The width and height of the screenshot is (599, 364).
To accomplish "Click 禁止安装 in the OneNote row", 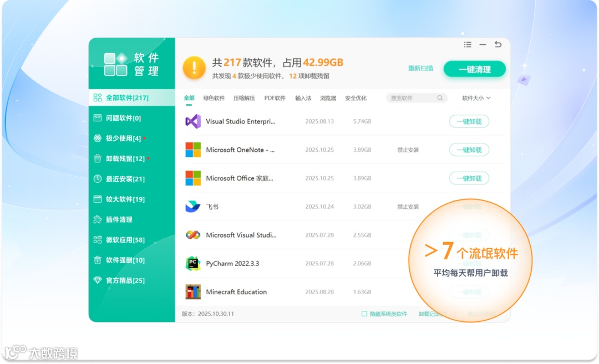I will [x=408, y=150].
